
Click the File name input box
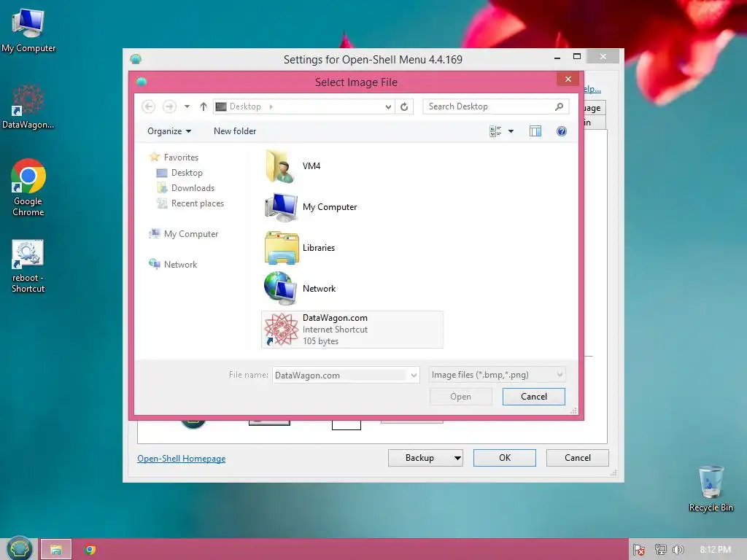[x=340, y=376]
